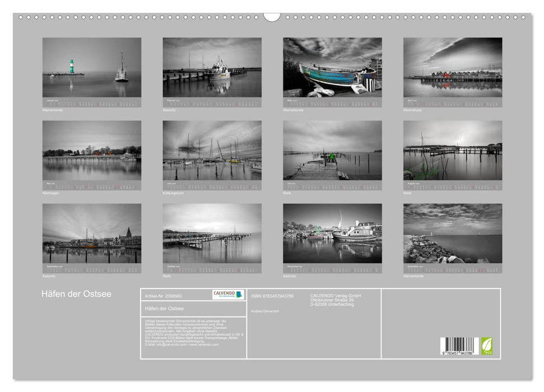Select the December Warnemünde rocky breakwater photo
Image resolution: width=544 pixels, height=392 pixels.
[453, 234]
